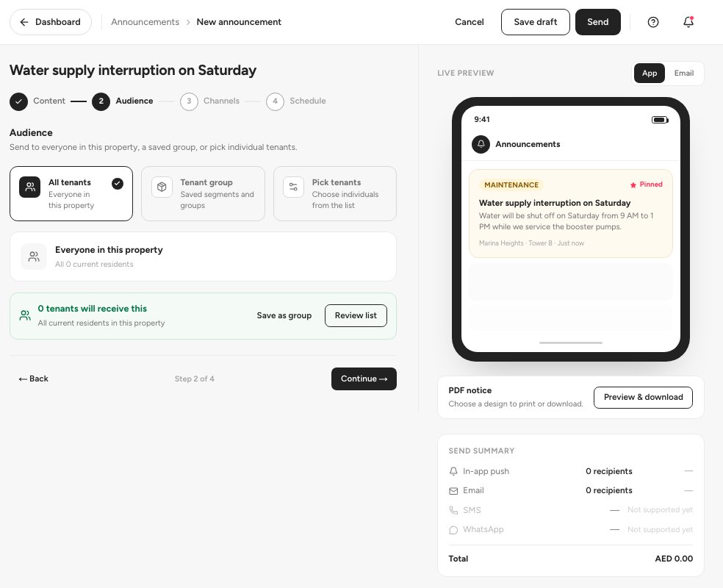Click the battery icon in phone preview

tap(660, 120)
